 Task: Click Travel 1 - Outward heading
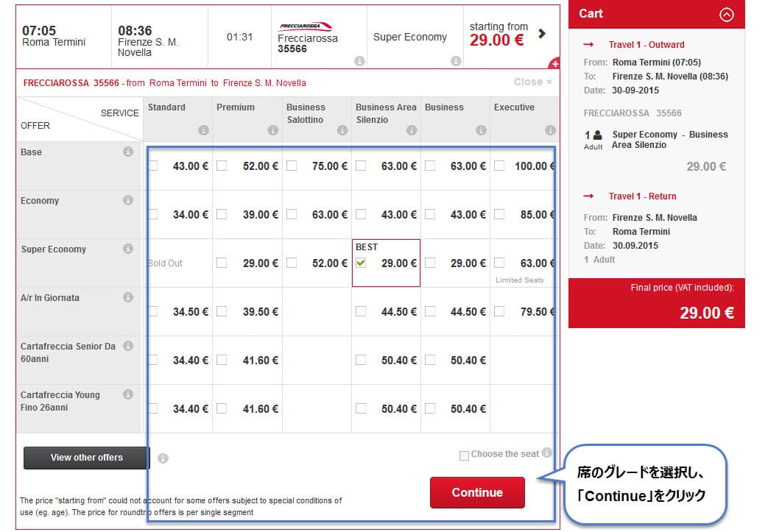tap(647, 45)
